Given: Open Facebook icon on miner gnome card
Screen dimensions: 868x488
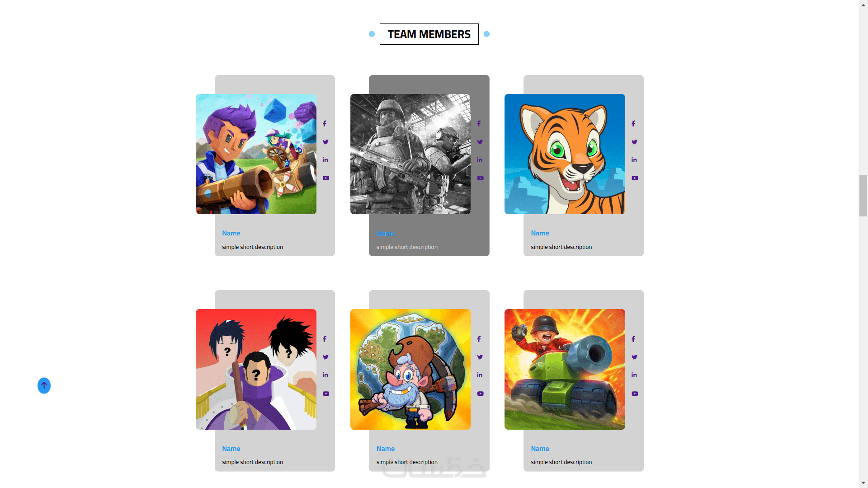Looking at the screenshot, I should [479, 339].
